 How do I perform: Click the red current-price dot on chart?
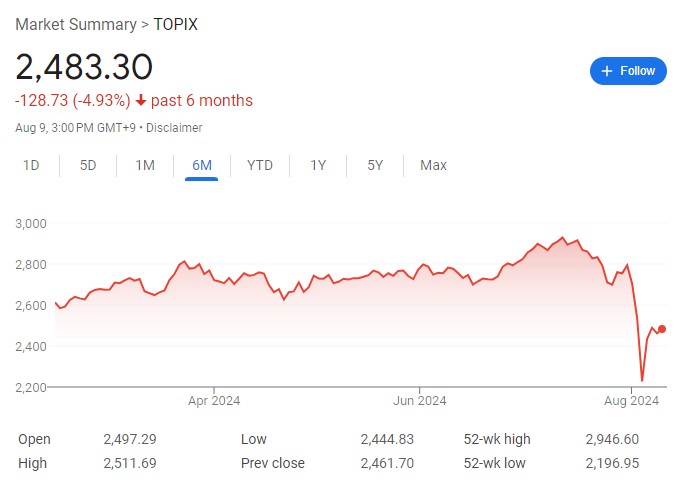[x=662, y=329]
